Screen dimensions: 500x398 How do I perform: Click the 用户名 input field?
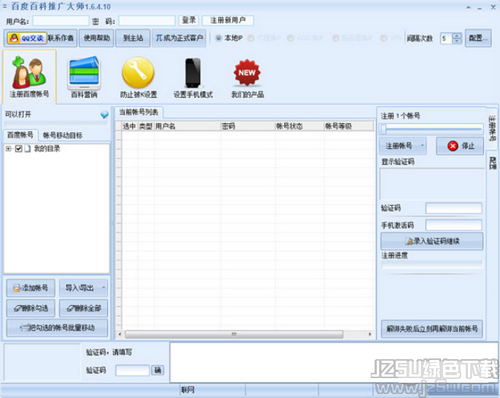click(61, 21)
